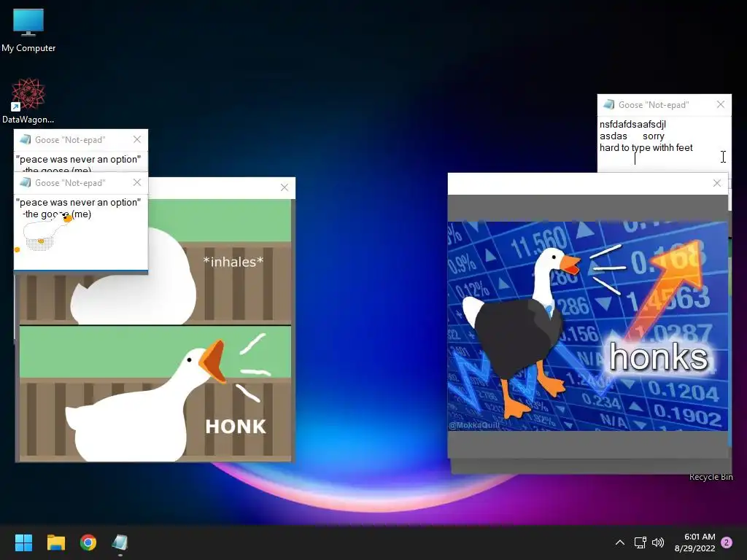This screenshot has width=747, height=560.
Task: Close the notepad containing 'hard to type withh feet'
Action: [720, 104]
